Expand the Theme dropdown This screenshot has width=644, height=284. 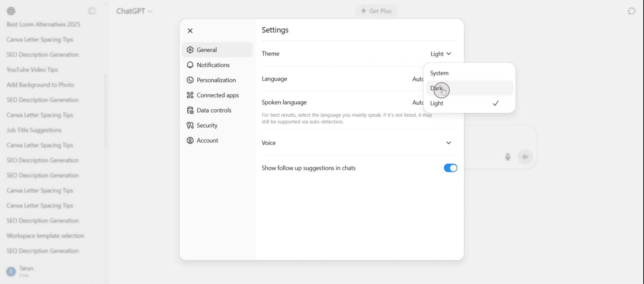[440, 54]
